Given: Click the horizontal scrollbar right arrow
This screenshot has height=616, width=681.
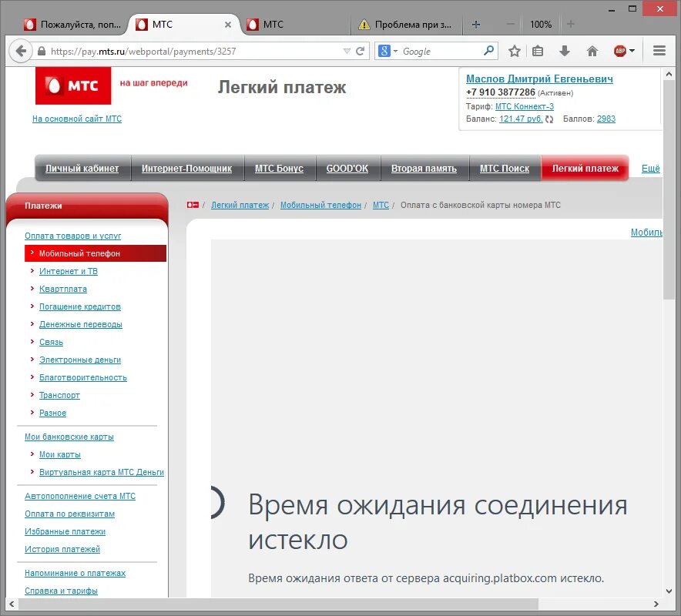Looking at the screenshot, I should [x=656, y=604].
